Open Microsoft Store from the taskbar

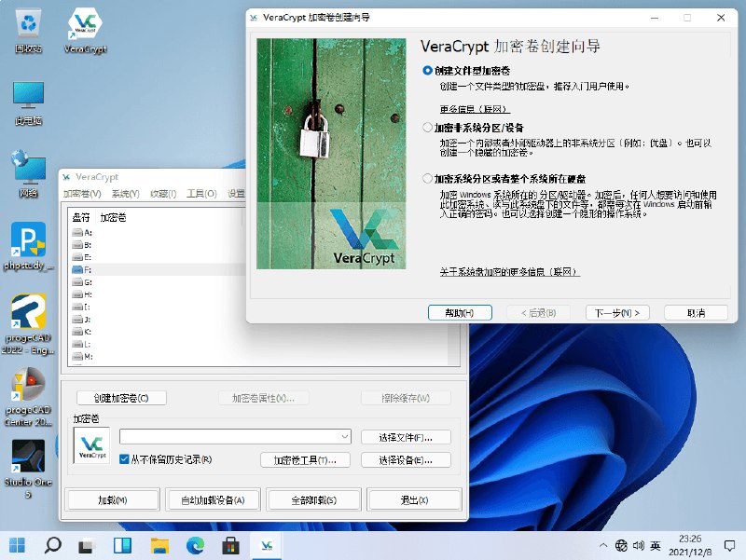[230, 545]
